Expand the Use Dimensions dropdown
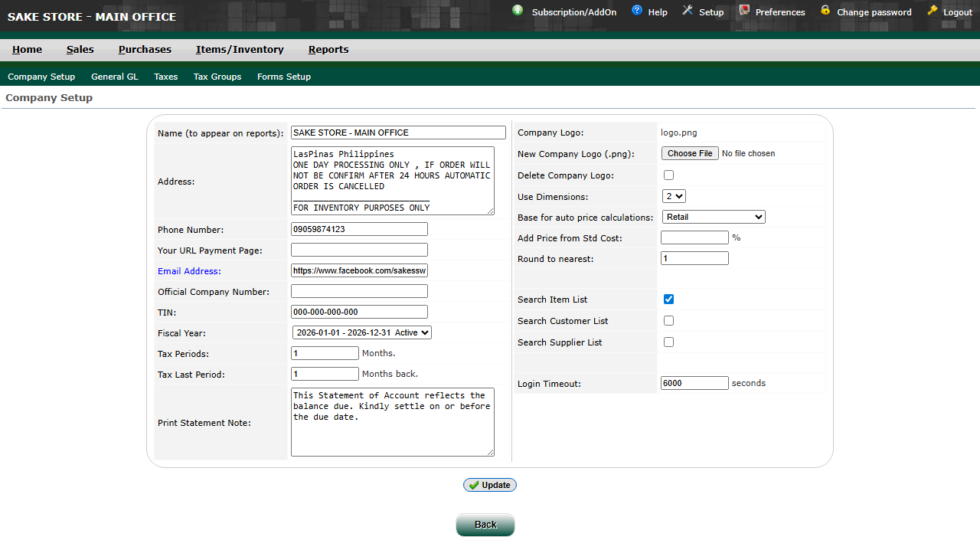The width and height of the screenshot is (980, 550). [674, 197]
